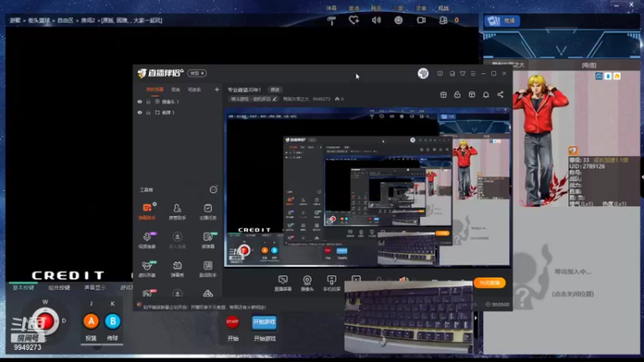Open the message icon in 直播伴侣 title bar
The height and width of the screenshot is (362, 644).
click(440, 73)
